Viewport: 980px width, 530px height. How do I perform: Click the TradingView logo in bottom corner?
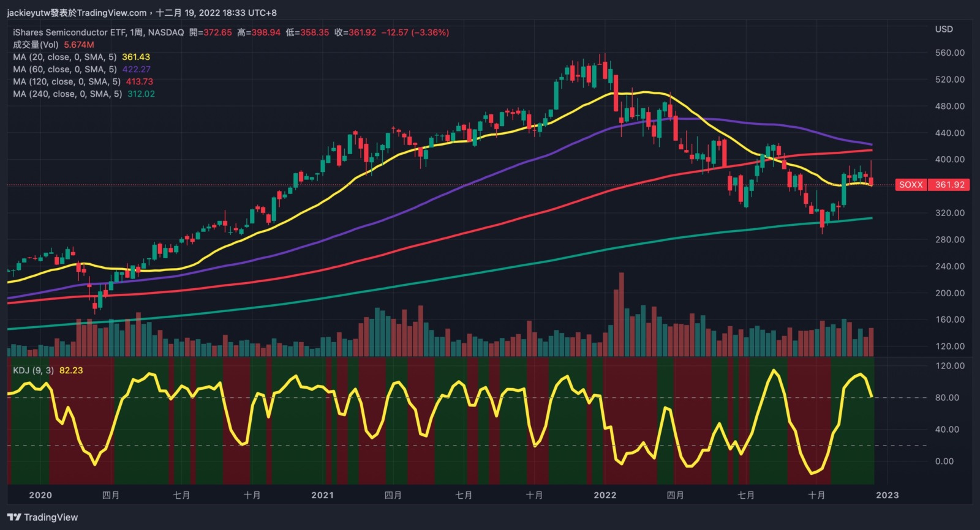click(x=43, y=517)
